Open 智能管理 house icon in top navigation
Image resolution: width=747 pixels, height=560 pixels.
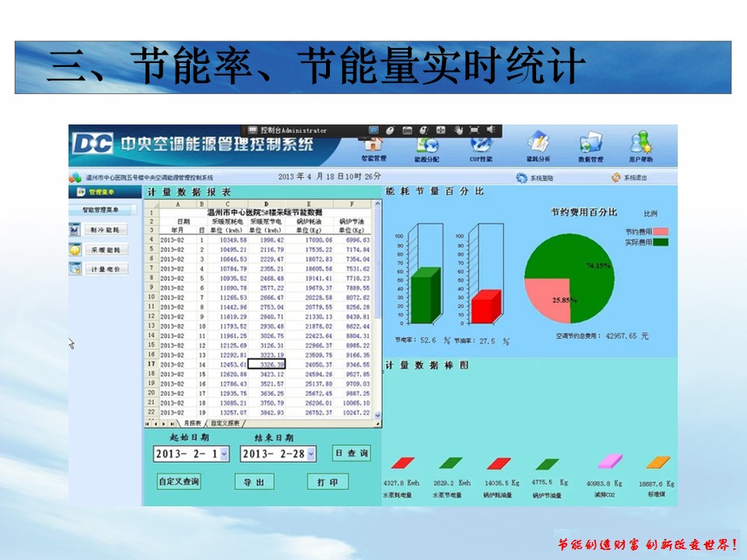pos(373,145)
